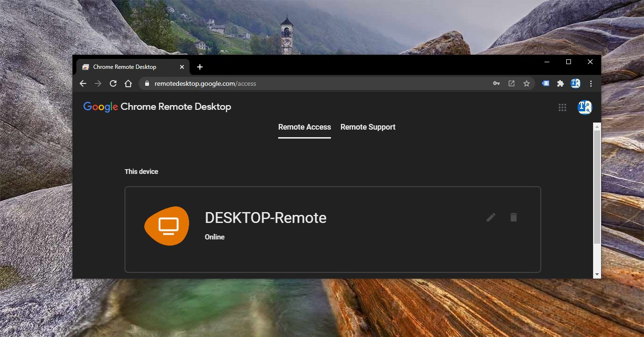The image size is (644, 337).
Task: Click the Google Chrome Remote Desktop heading link
Action: (x=157, y=107)
